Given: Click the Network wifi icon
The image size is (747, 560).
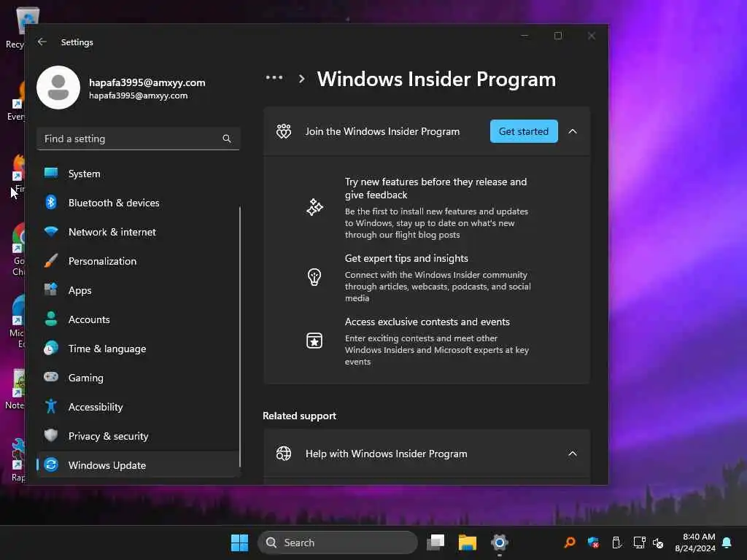Looking at the screenshot, I should pyautogui.click(x=51, y=231).
